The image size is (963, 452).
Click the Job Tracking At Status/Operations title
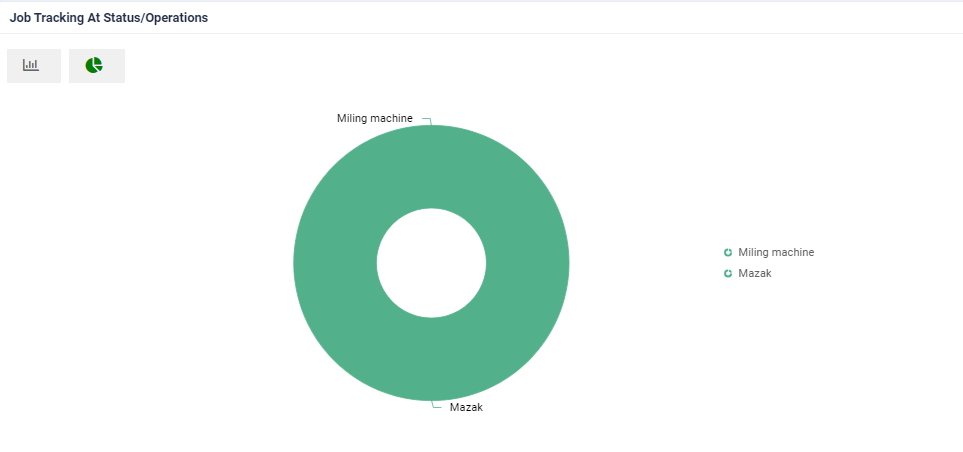pos(109,18)
